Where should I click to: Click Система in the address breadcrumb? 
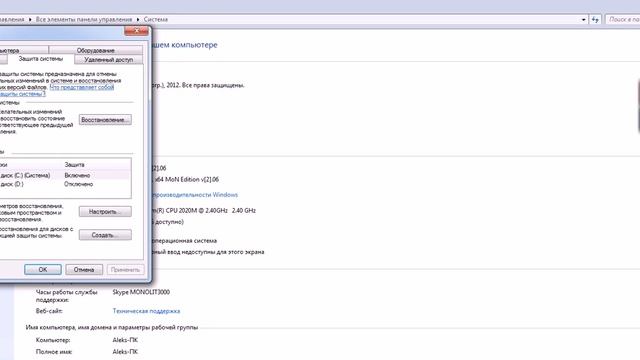156,19
